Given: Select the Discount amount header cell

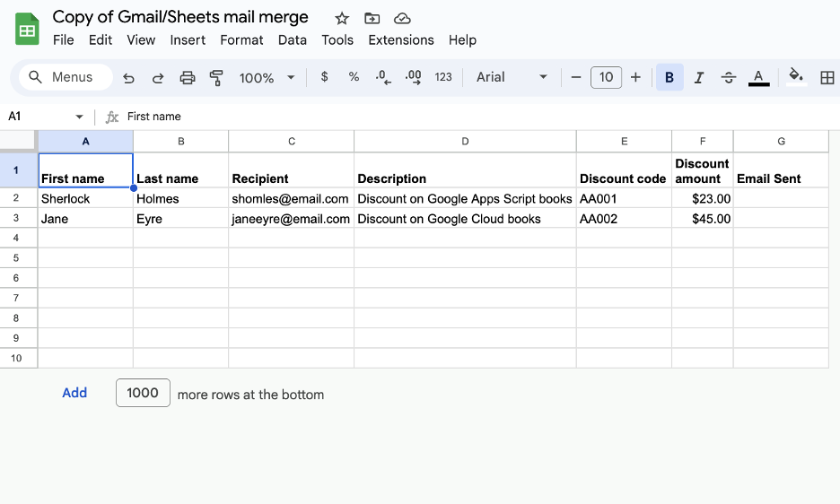Looking at the screenshot, I should point(703,170).
